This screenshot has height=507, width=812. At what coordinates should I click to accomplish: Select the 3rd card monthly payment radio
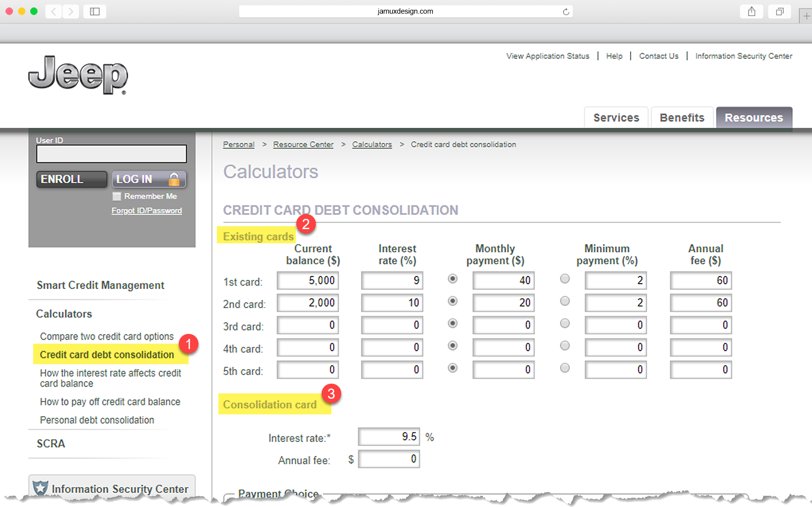point(453,323)
